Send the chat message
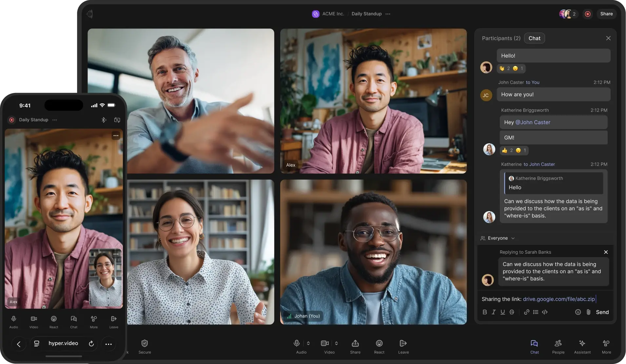Viewport: 626px width, 364px height. coord(602,312)
